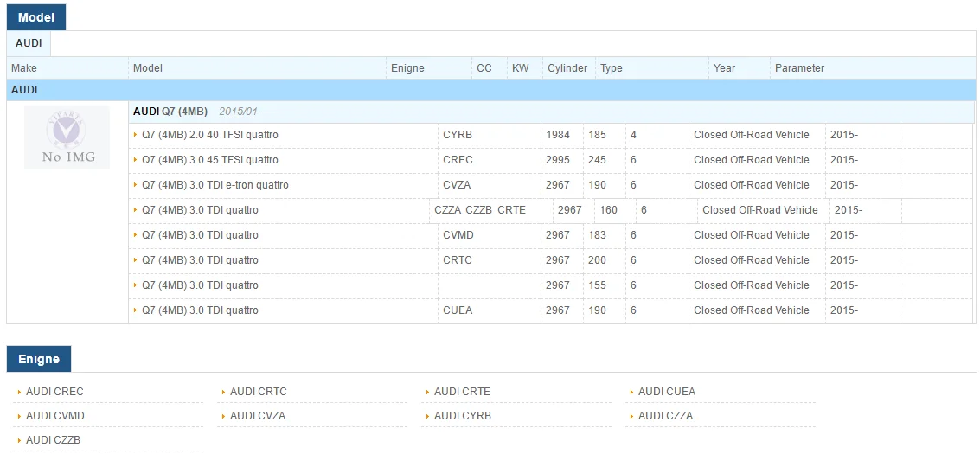Open the AUDI CVMD engine link

click(55, 416)
